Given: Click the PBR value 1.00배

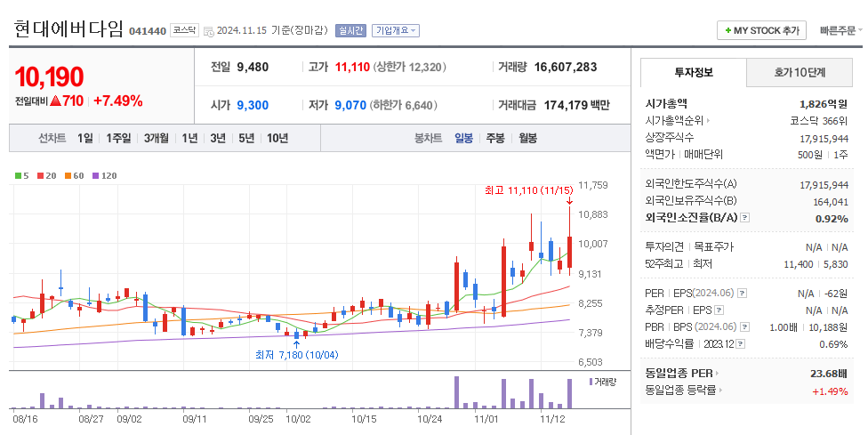Looking at the screenshot, I should [x=784, y=327].
